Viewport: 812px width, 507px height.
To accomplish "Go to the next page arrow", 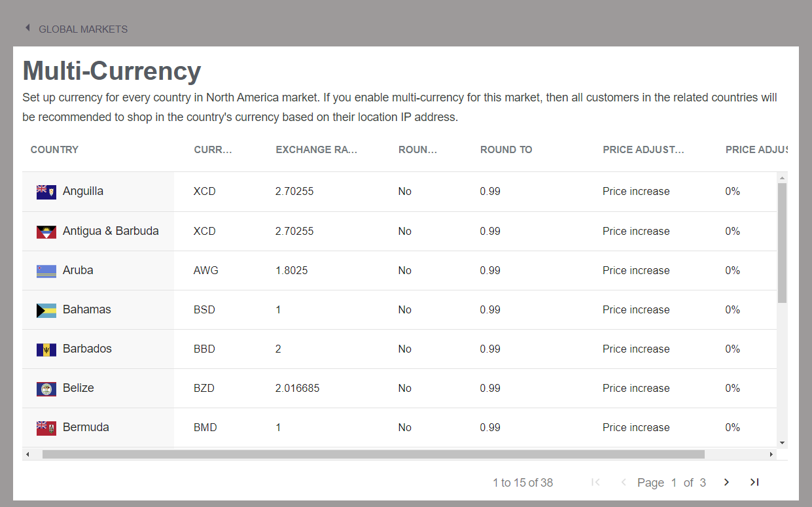I will 726,482.
